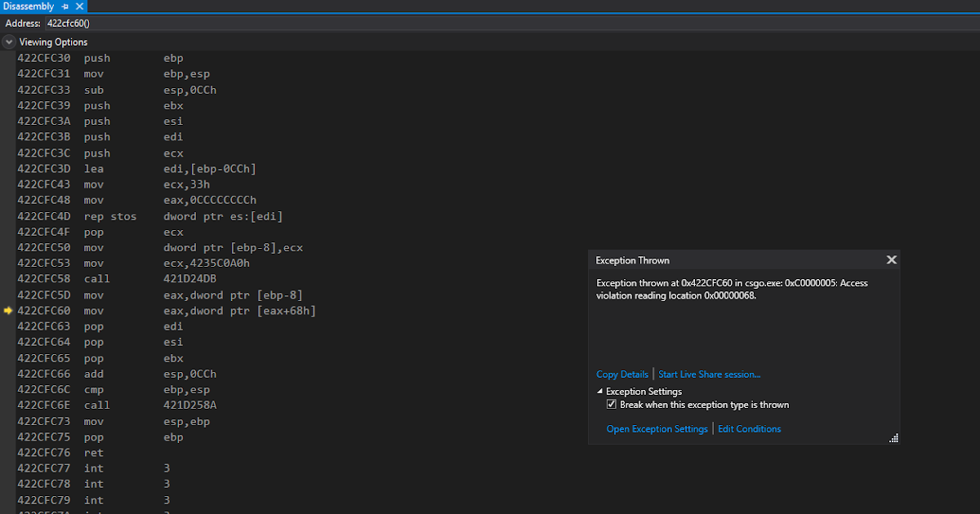Image resolution: width=980 pixels, height=514 pixels.
Task: Close the Exception Thrown popup
Action: [891, 260]
